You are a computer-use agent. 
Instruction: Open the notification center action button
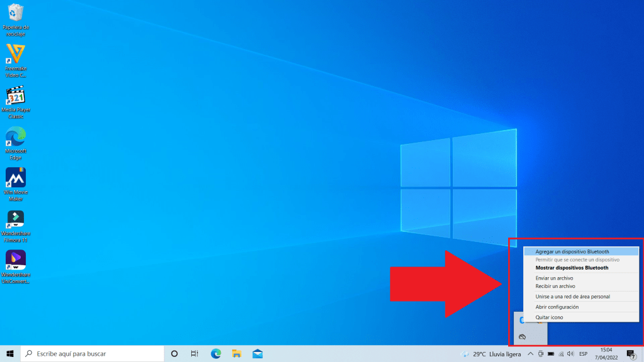point(631,354)
